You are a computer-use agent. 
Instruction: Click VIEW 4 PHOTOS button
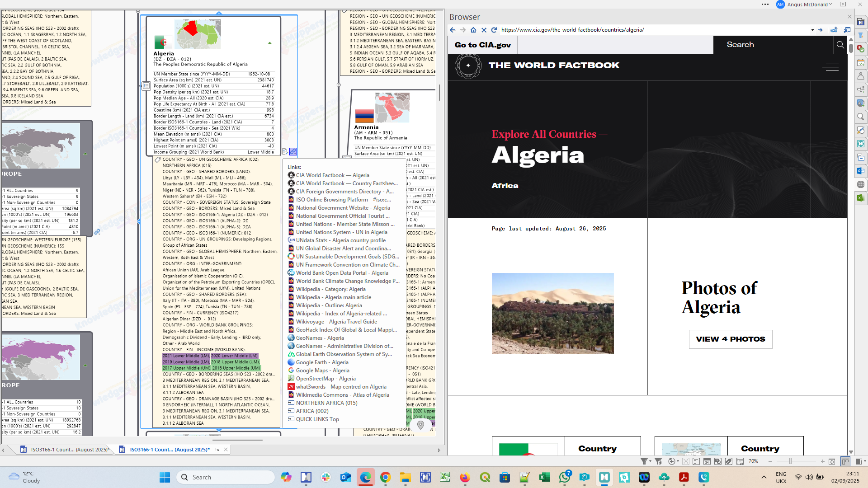[x=730, y=339]
